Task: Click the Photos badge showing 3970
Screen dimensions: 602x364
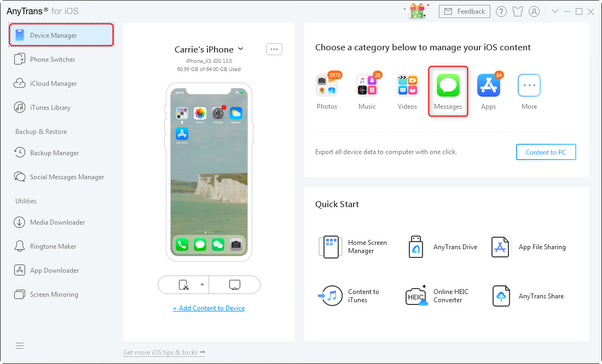Action: 335,75
